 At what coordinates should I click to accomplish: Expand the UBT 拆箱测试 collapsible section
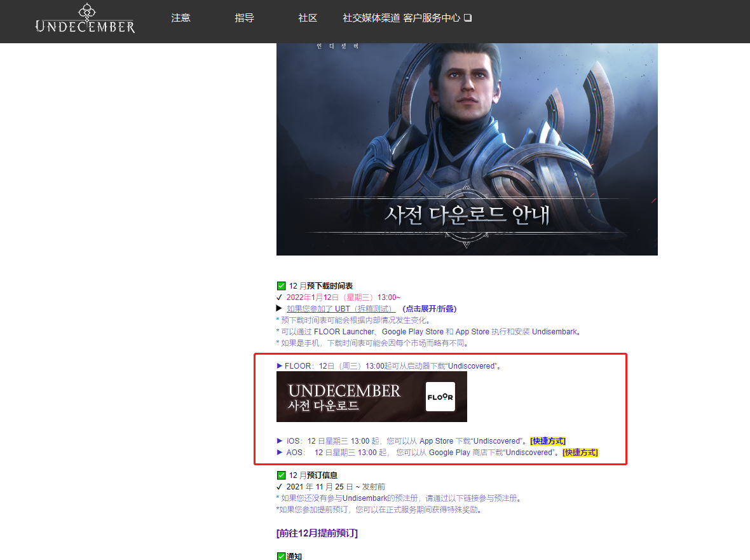(341, 309)
